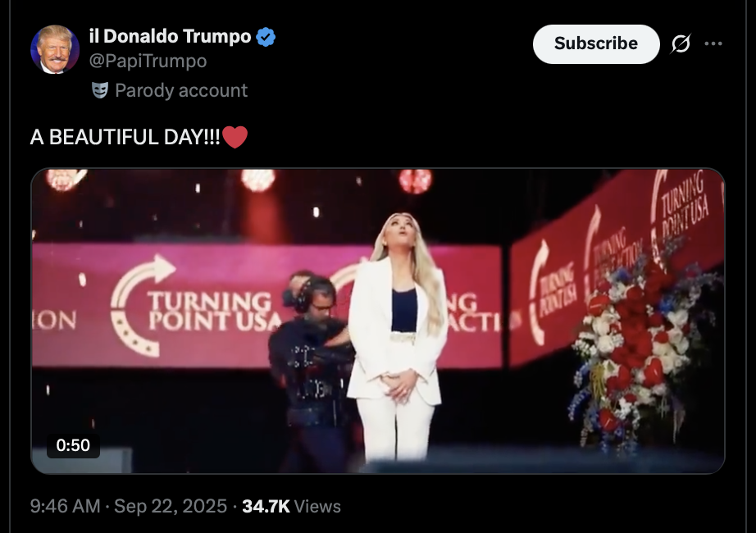Screen dimensions: 756x533
Task: Click the Grok slashed-circle icon
Action: coord(681,44)
